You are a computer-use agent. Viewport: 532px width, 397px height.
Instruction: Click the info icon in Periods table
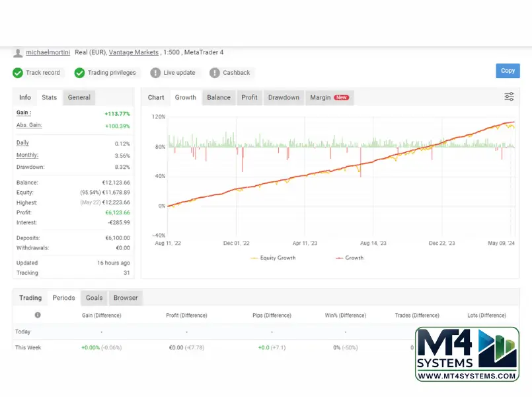(38, 315)
